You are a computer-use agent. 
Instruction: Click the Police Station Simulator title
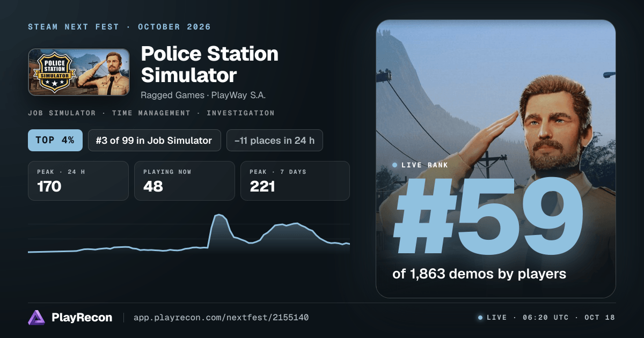tap(210, 64)
